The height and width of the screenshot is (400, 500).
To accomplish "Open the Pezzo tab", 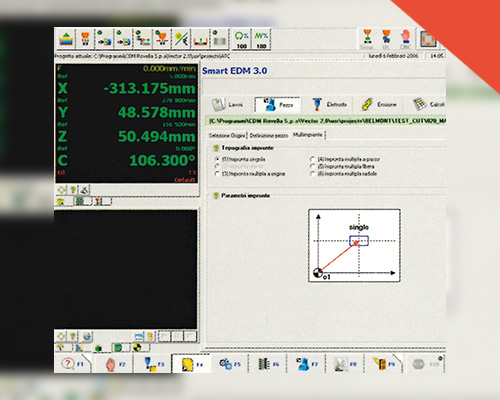I will pyautogui.click(x=277, y=104).
